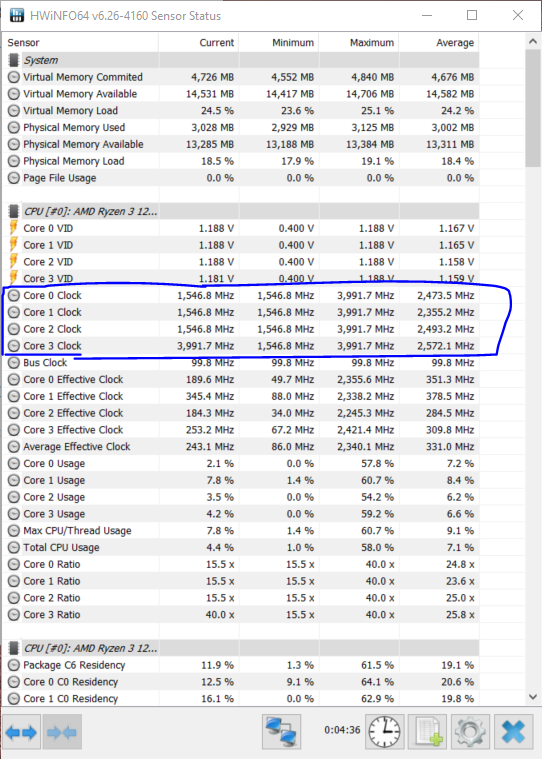Click the vertical scrollbar thumb

click(533, 108)
